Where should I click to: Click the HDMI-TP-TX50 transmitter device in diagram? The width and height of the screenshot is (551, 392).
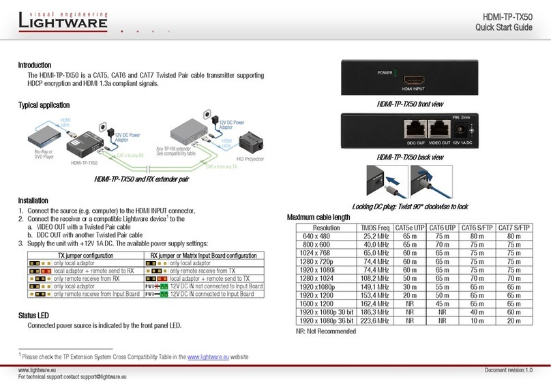coord(85,145)
